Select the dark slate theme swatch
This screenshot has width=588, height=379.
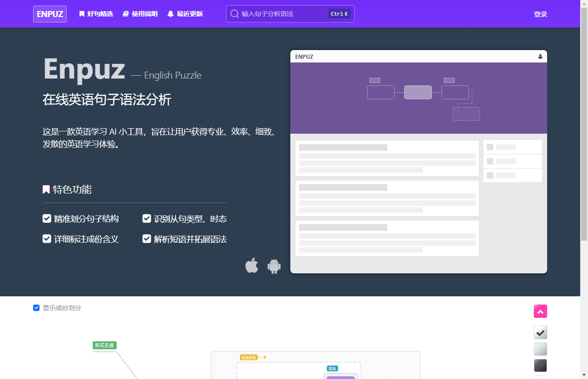[540, 366]
